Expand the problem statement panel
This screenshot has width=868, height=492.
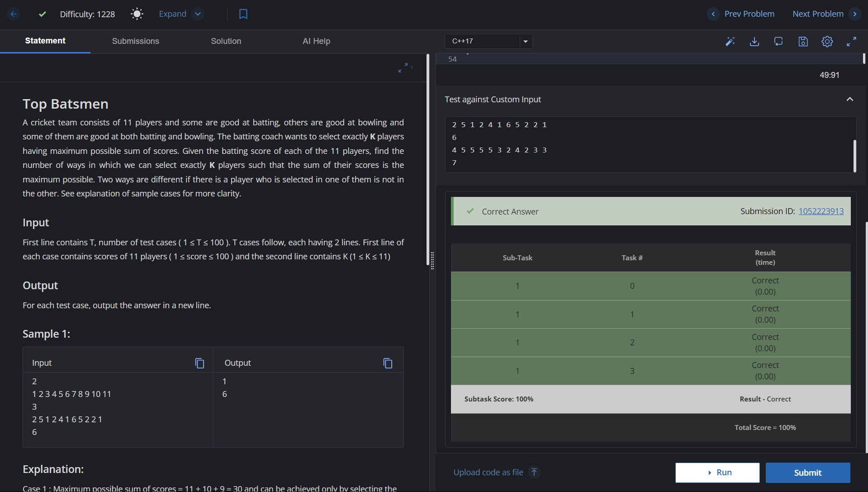click(x=403, y=68)
